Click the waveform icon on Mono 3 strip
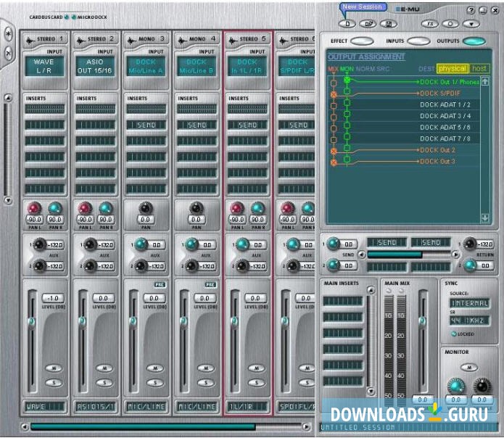The image size is (504, 438). [132, 40]
